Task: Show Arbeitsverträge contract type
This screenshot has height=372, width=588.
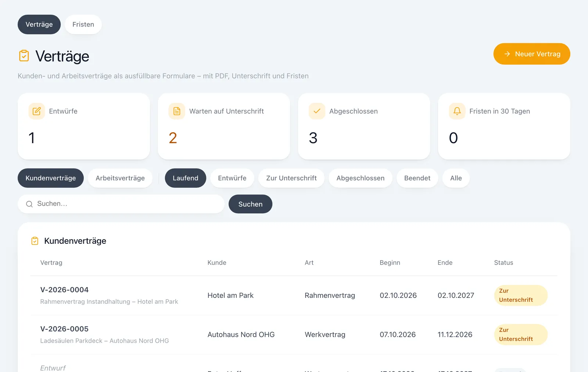Action: (x=120, y=178)
